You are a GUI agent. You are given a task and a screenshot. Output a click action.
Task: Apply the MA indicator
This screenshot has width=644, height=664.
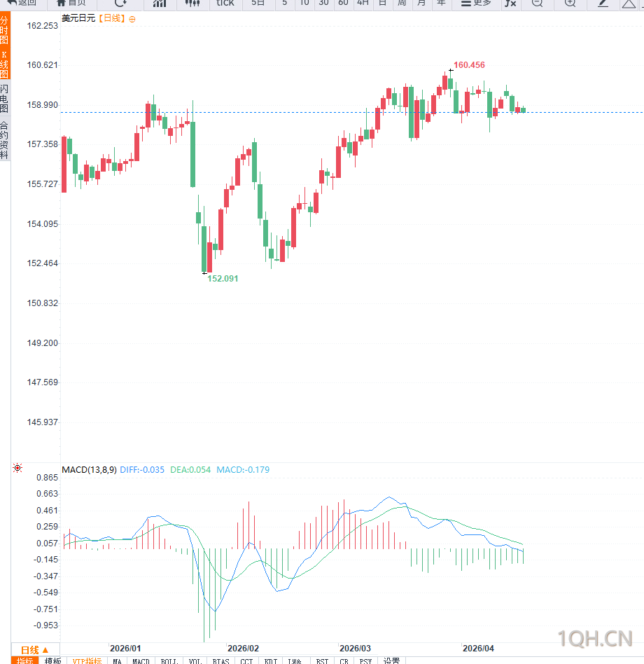coord(117,660)
